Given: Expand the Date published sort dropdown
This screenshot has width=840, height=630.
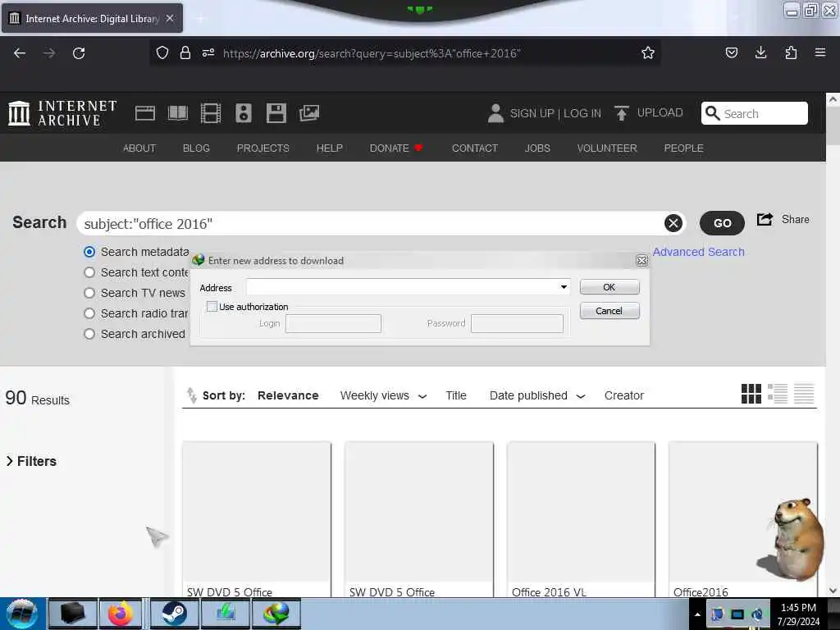Looking at the screenshot, I should (581, 396).
